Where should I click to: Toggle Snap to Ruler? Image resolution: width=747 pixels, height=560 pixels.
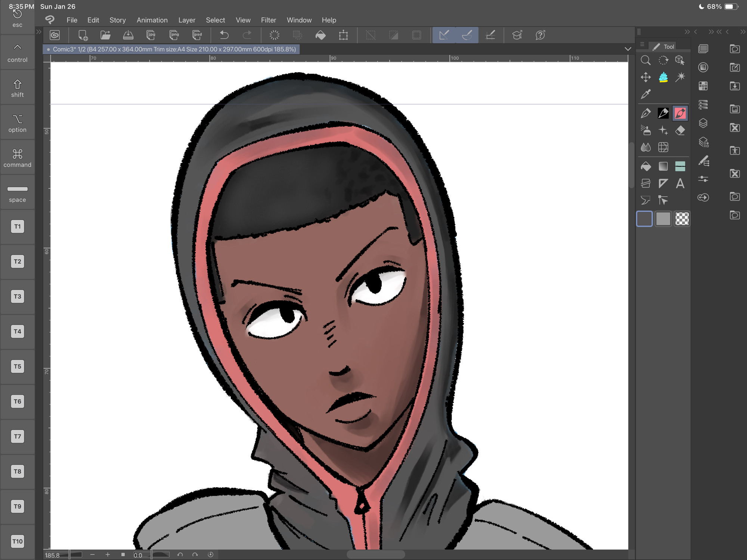[x=444, y=35]
